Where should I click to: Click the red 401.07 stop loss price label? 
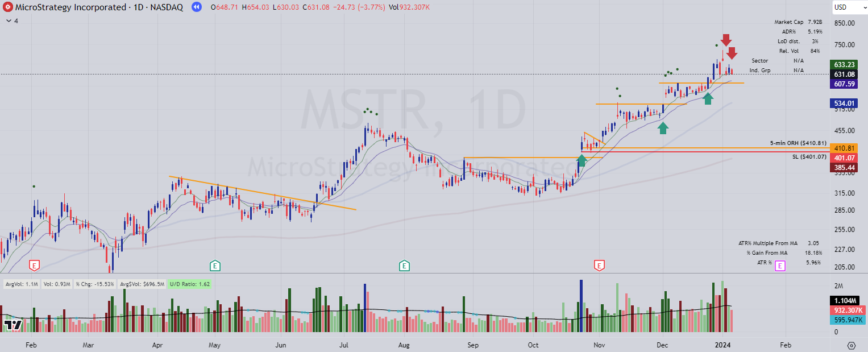pyautogui.click(x=844, y=158)
